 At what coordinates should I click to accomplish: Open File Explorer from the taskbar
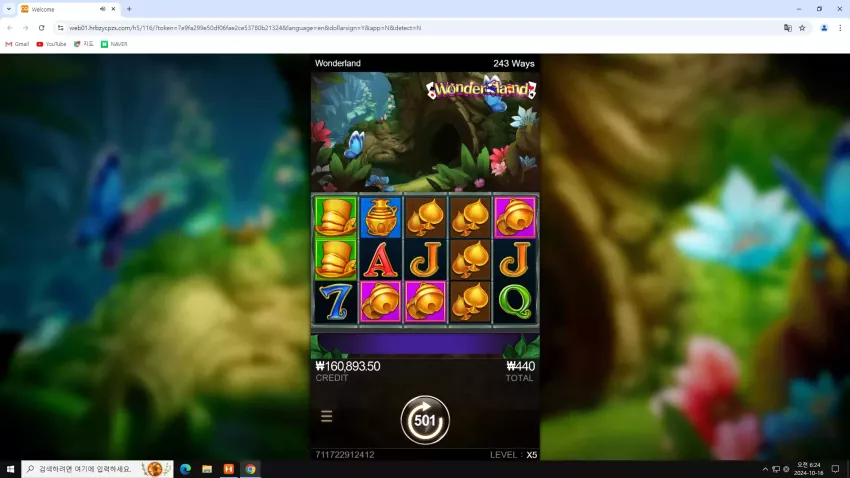click(x=207, y=469)
